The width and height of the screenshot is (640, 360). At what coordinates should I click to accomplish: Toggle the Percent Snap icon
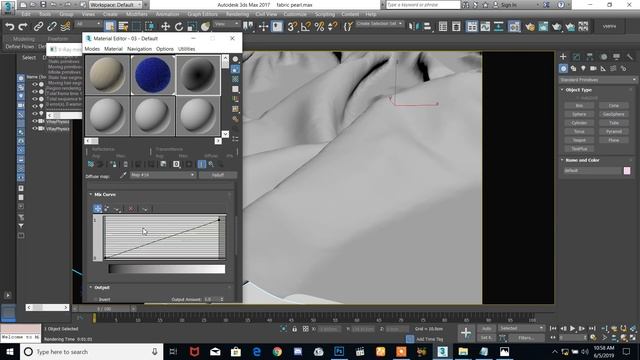(319, 27)
